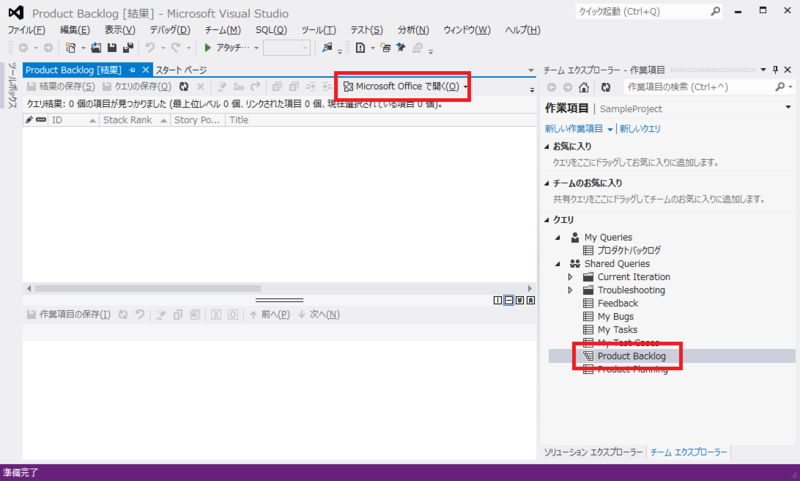
Task: Open the 作業項目 page dropdown arrow
Action: coord(788,107)
